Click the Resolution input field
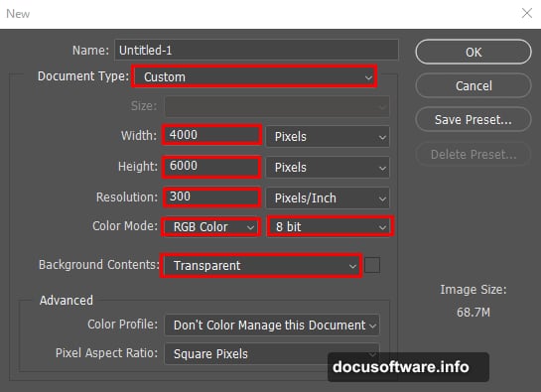 click(211, 197)
